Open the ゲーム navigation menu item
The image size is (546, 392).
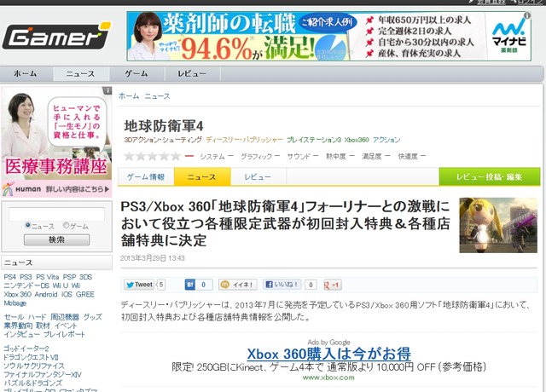[x=136, y=74]
